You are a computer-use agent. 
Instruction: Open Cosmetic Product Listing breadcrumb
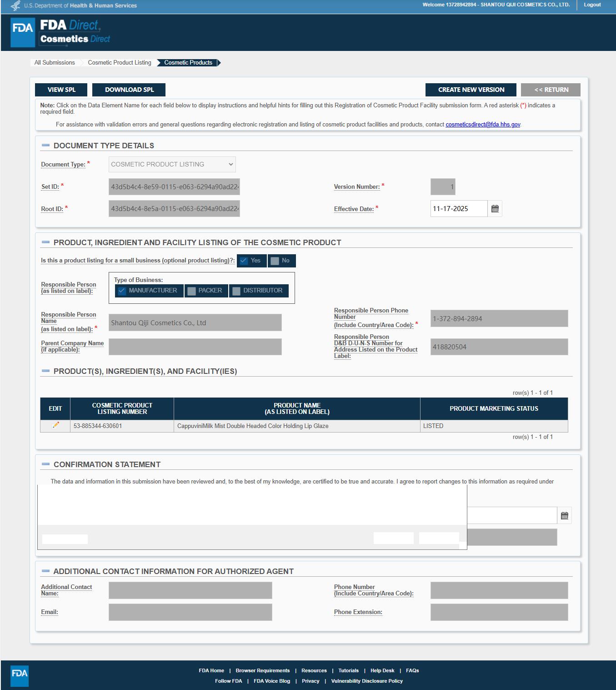point(120,63)
